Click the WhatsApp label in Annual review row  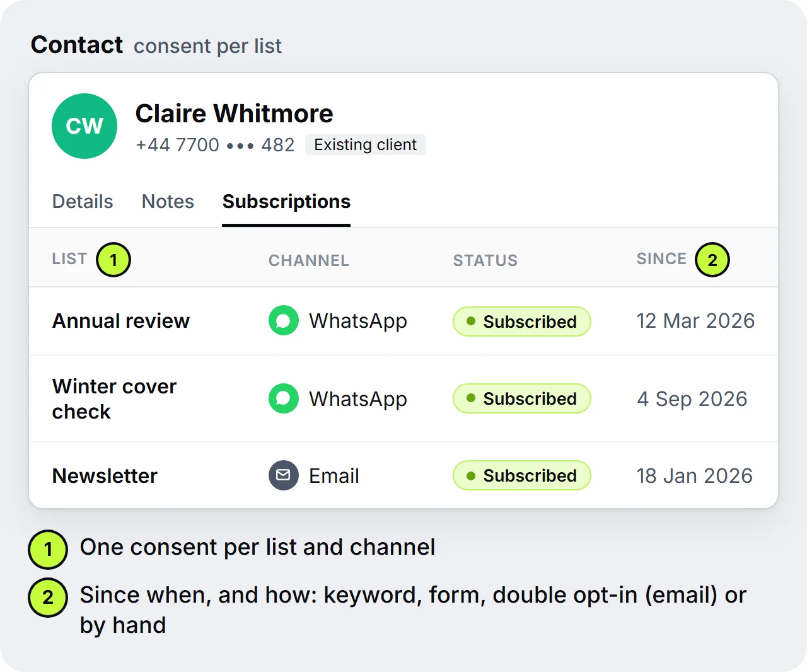click(x=358, y=322)
